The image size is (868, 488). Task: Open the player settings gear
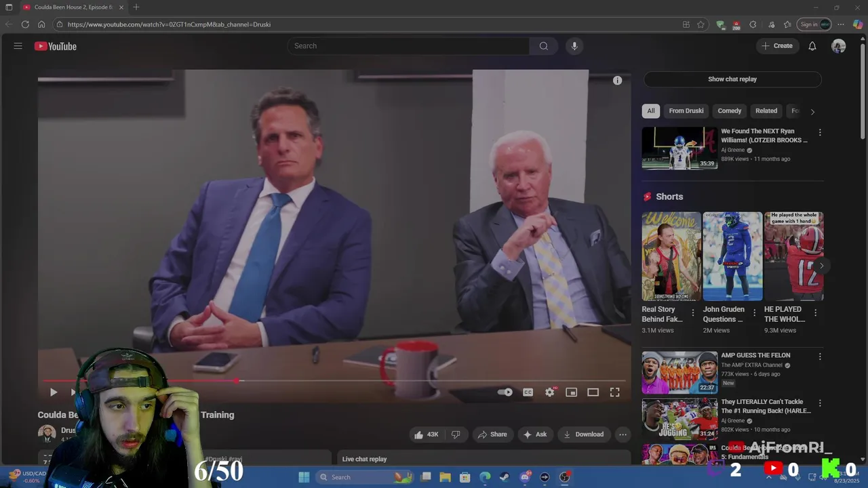click(x=550, y=392)
